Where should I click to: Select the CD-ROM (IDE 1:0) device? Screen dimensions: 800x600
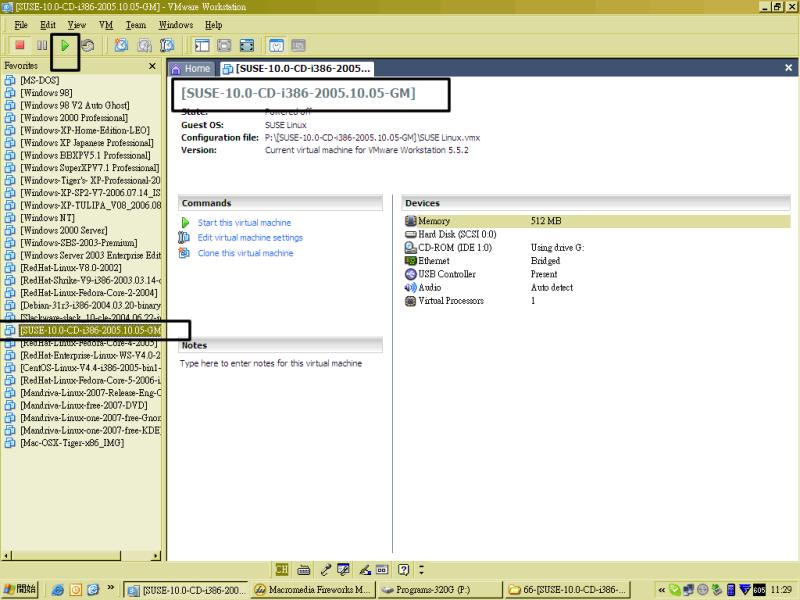(x=596, y=247)
